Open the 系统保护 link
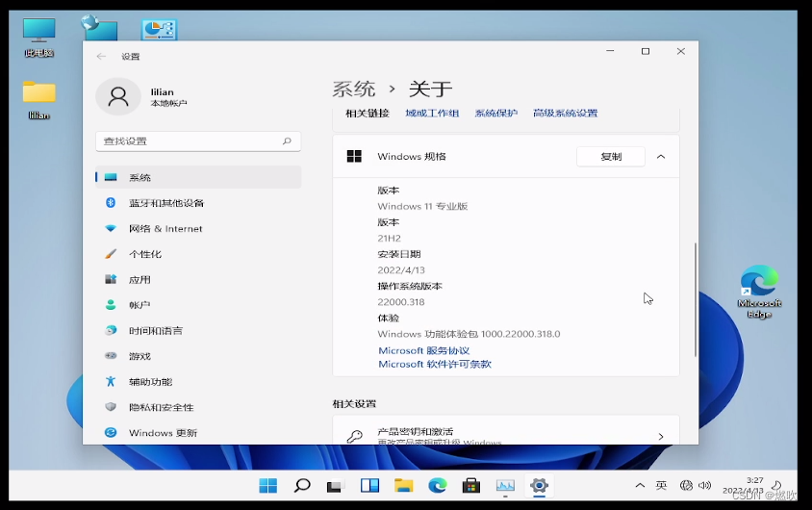This screenshot has width=812, height=510. click(496, 113)
